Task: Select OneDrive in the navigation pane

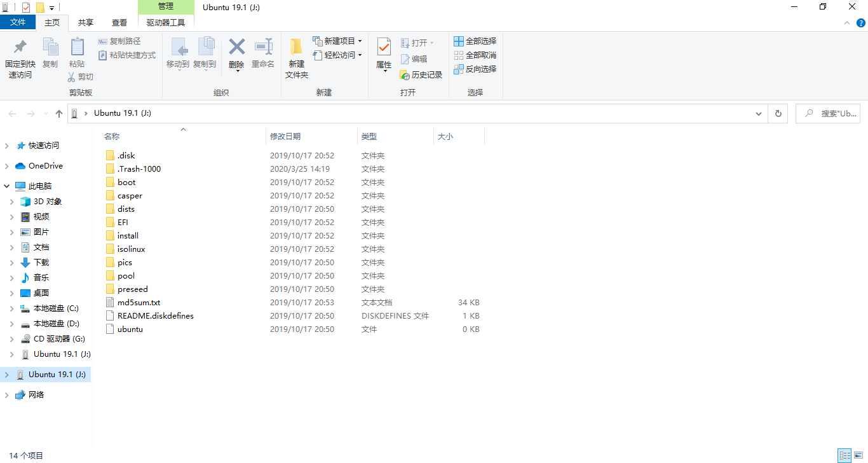Action: pyautogui.click(x=46, y=166)
